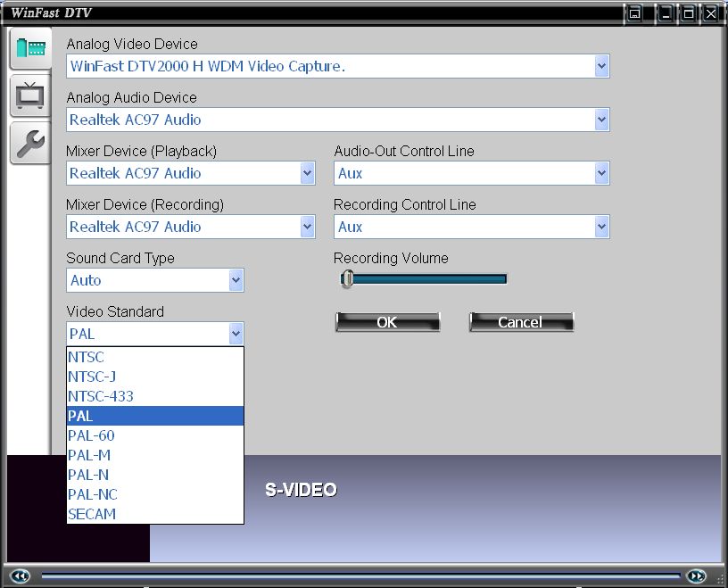728x588 pixels.
Task: Expand the Analog Audio Device dropdown
Action: click(x=601, y=120)
